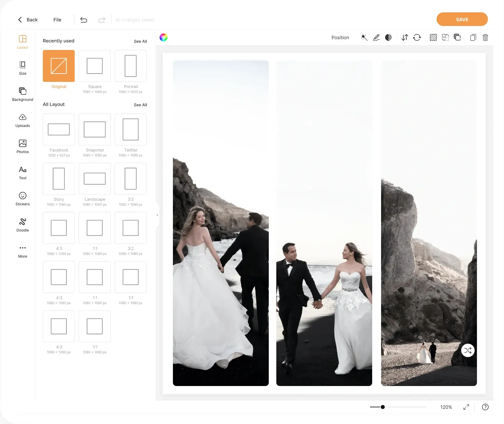Collapse the left panel with chevron
Image resolution: width=504 pixels, height=424 pixels.
click(157, 215)
